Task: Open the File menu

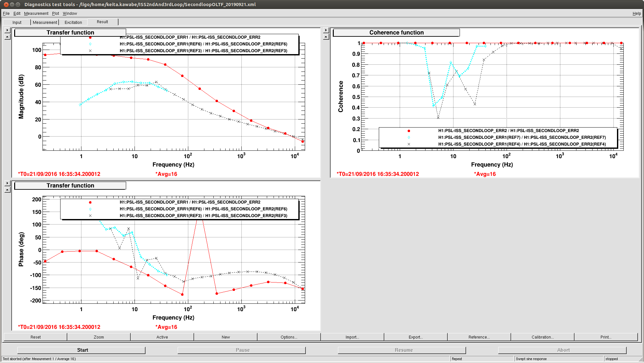Action: (6, 13)
